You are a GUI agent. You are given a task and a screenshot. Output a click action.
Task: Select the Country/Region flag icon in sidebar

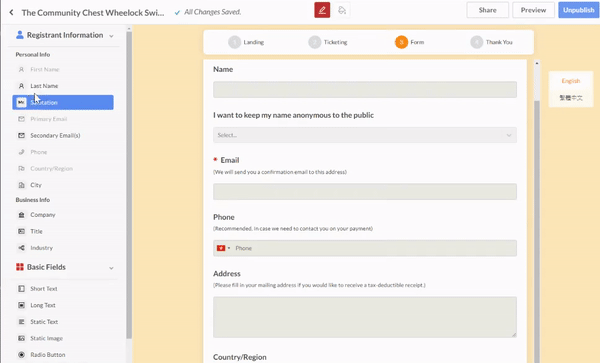tap(21, 168)
